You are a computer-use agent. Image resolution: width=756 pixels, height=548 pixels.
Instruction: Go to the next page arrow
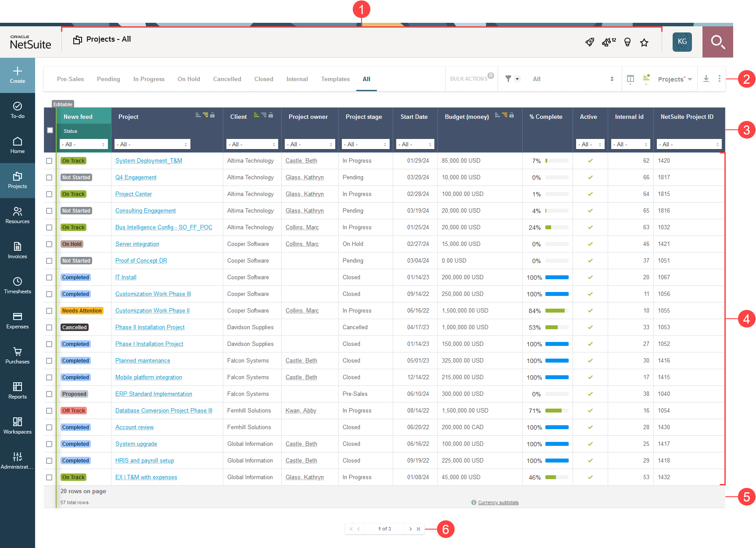[x=410, y=529]
